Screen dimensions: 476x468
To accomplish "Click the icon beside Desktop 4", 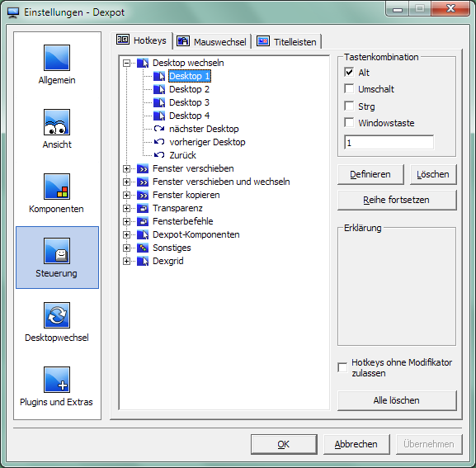I will [x=159, y=116].
